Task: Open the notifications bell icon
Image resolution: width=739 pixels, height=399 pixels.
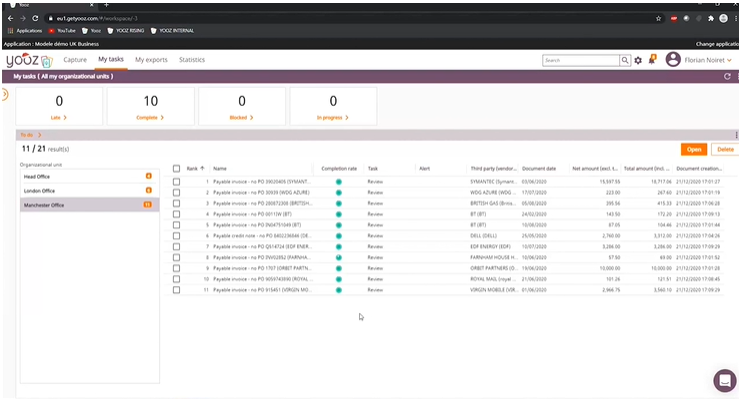Action: (x=652, y=59)
